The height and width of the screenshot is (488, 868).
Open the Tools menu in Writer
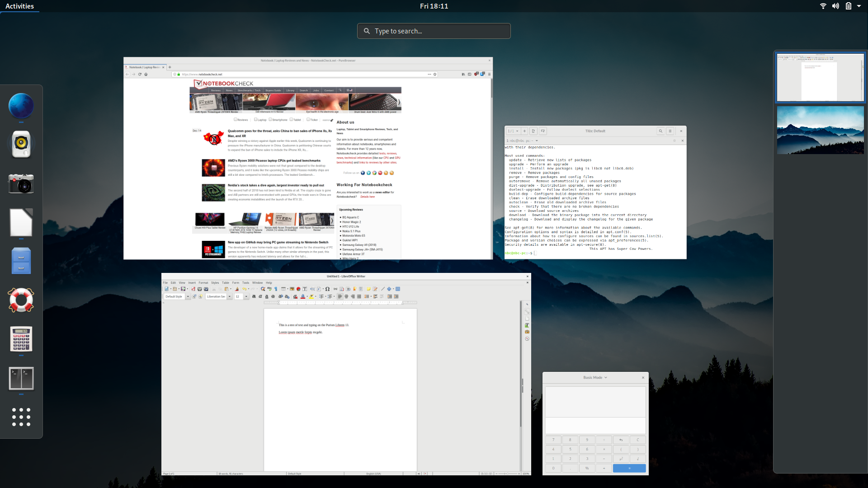click(x=245, y=283)
